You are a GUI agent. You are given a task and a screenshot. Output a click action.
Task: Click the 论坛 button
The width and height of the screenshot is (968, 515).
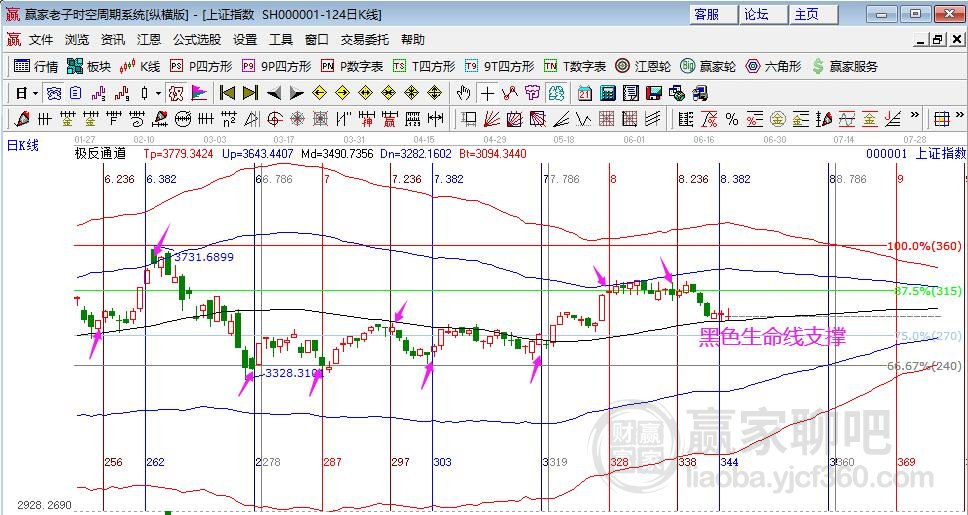[x=764, y=14]
